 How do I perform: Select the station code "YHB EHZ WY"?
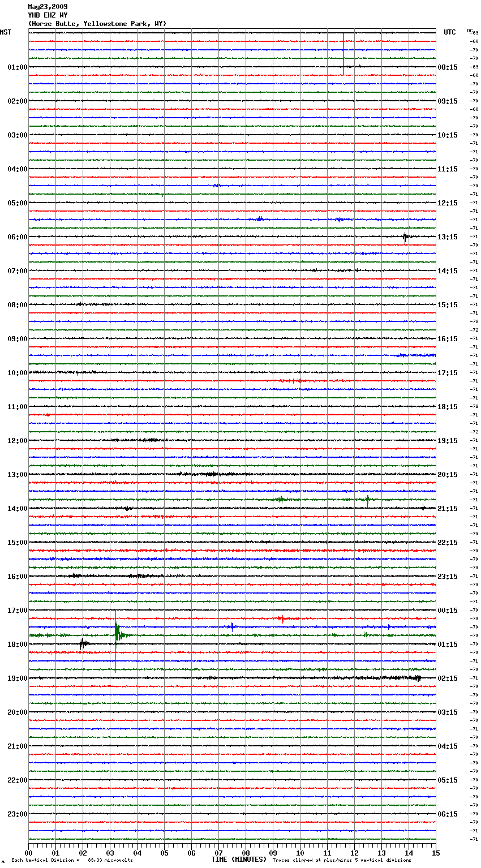(48, 15)
